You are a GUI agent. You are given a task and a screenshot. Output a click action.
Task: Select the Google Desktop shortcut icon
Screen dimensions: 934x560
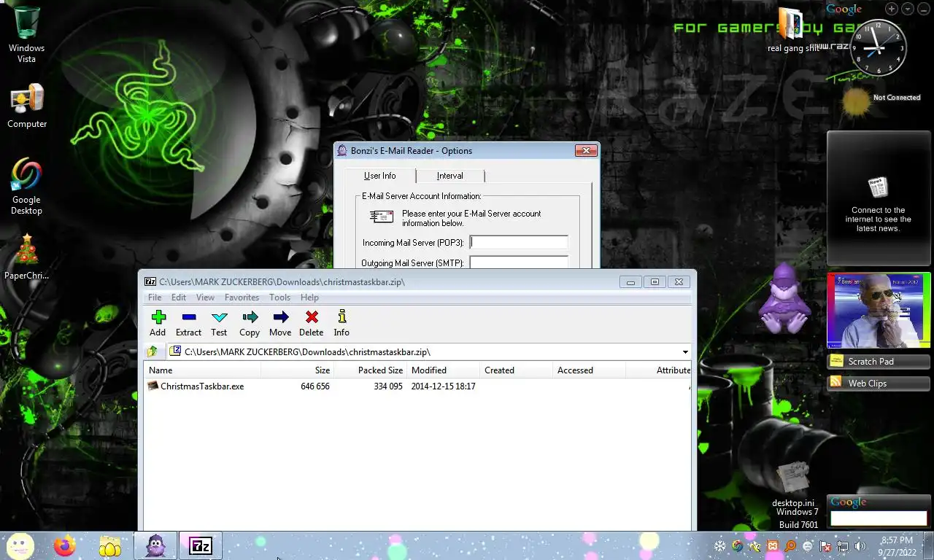tap(26, 187)
